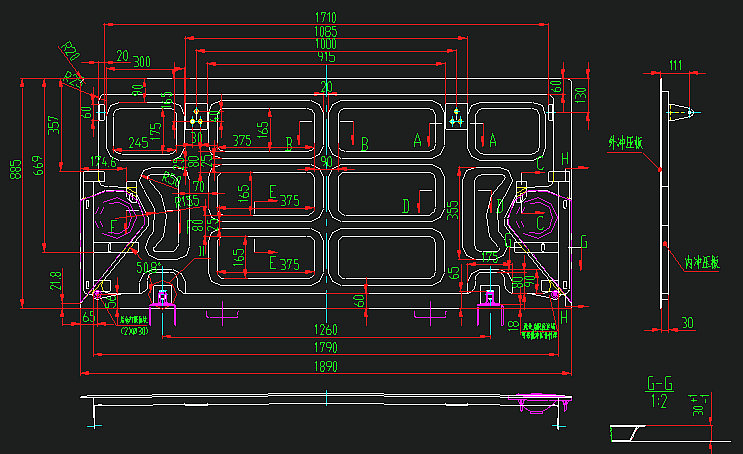
Task: Click the 1:2 scale label
Action: [659, 401]
